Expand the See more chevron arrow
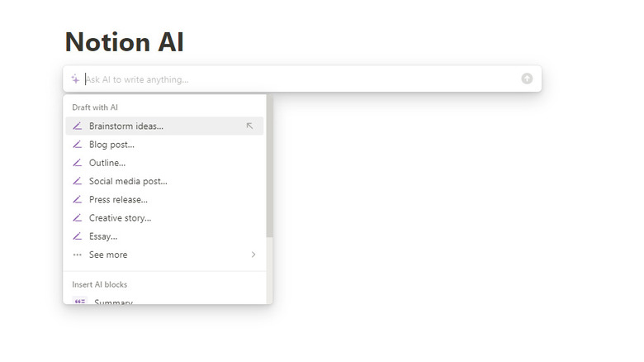The height and width of the screenshot is (362, 644). coord(253,255)
